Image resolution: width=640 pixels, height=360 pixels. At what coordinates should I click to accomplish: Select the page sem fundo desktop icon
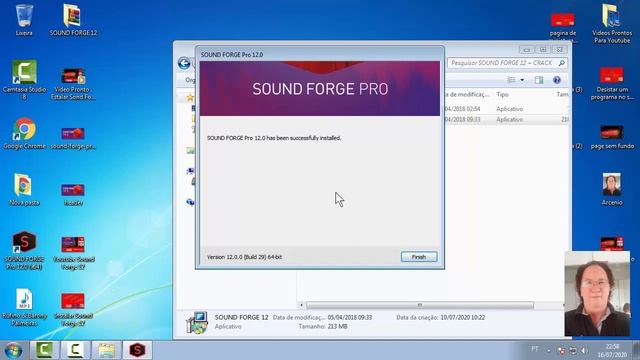611,138
